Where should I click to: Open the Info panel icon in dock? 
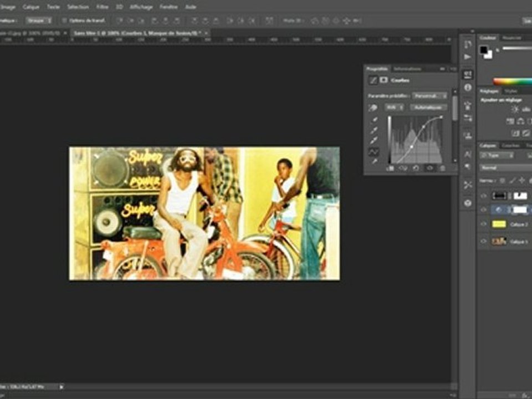coord(468,88)
